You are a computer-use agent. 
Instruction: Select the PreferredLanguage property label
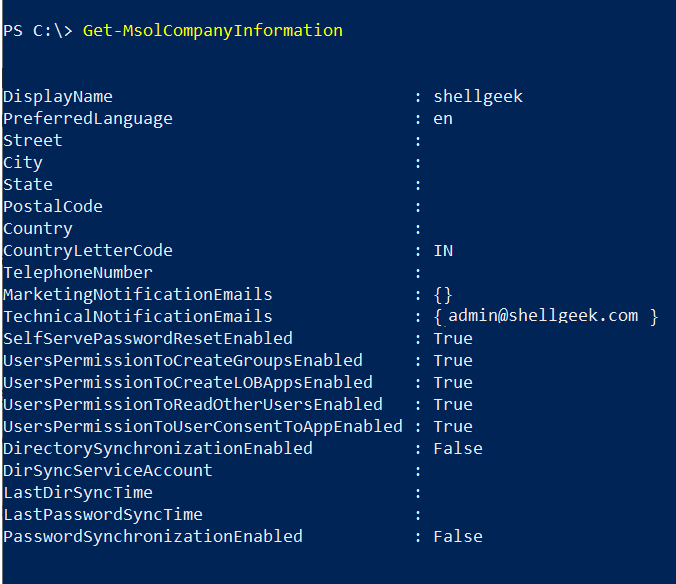(88, 119)
